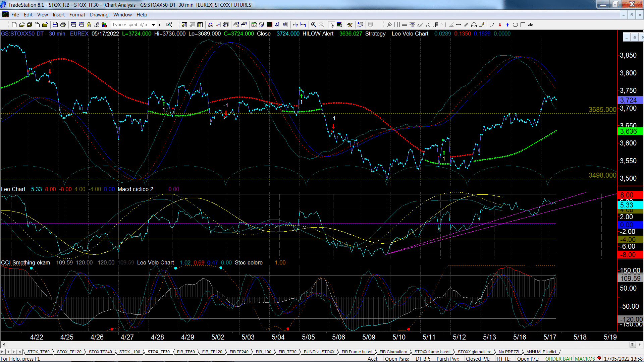Click the New document icon
The image size is (644, 362).
coord(14,25)
